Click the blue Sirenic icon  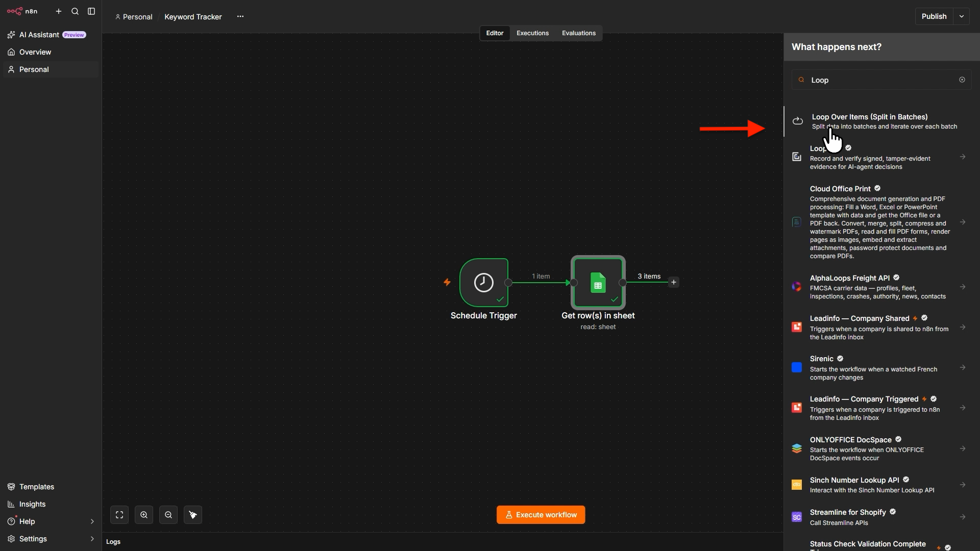coord(797,367)
